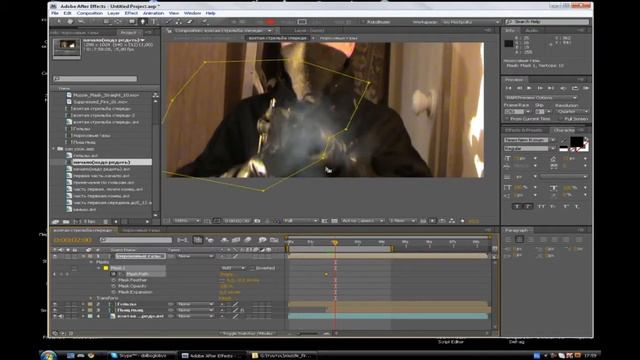This screenshot has width=640, height=360.
Task: Hide layer 2 with its eye toggle
Action: (55, 304)
